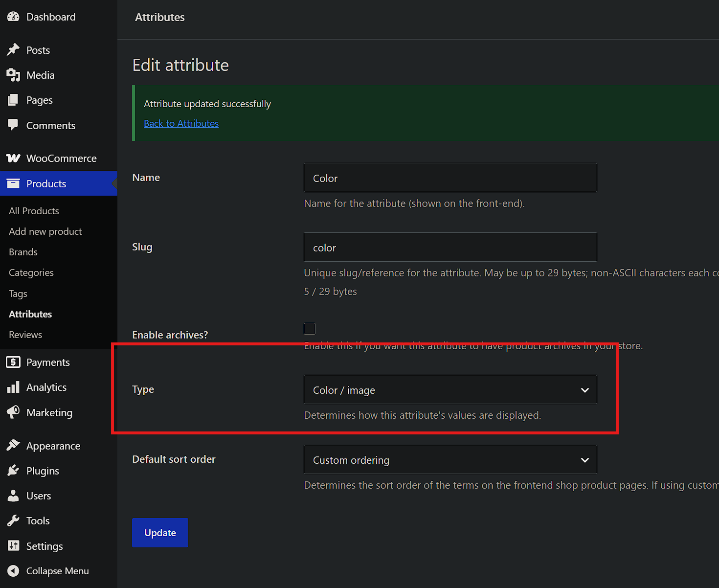The image size is (719, 588).
Task: Go to All Products submenu
Action: 34,211
